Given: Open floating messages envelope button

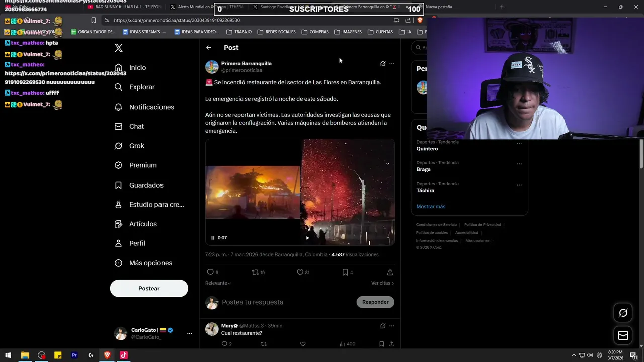Looking at the screenshot, I should coord(623,335).
